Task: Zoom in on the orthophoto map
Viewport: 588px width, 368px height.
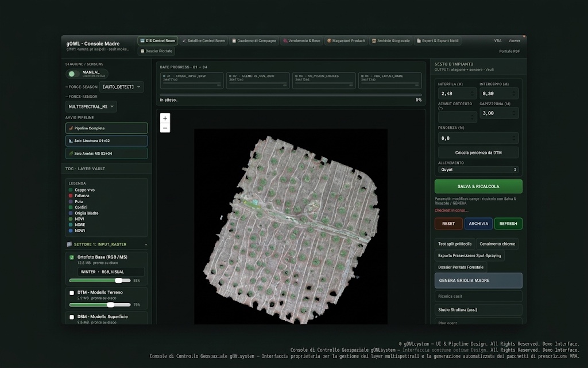Action: (165, 118)
